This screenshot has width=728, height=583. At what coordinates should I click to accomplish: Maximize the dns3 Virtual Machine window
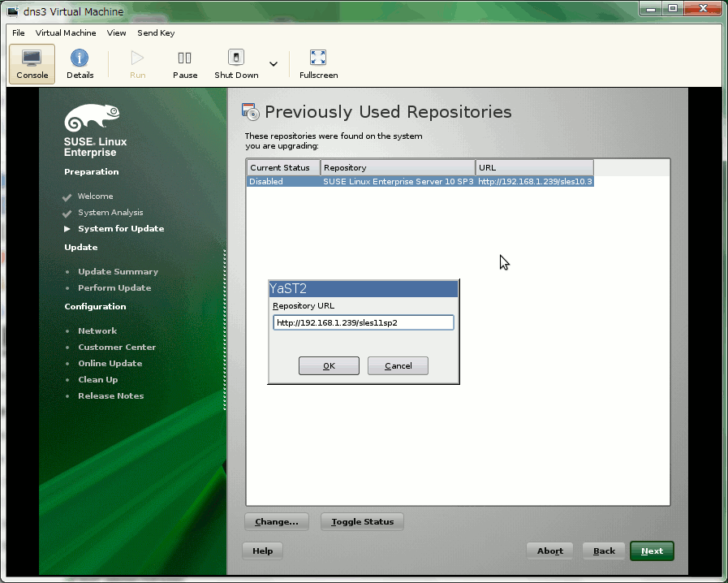tap(673, 9)
